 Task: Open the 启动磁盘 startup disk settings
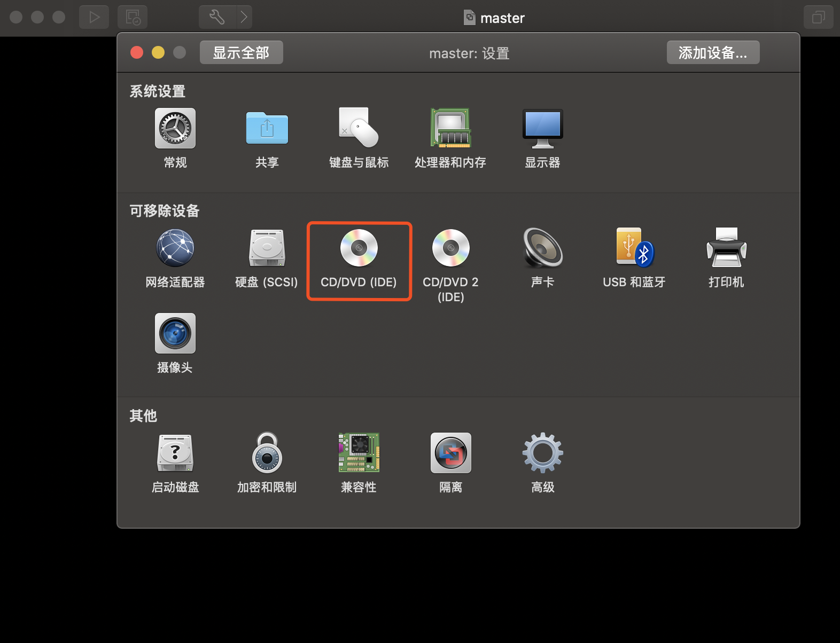tap(175, 453)
